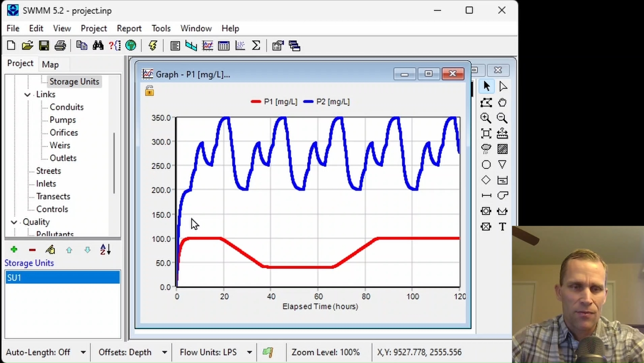Toggle the graph lock icon
This screenshot has width=644, height=363.
[x=149, y=91]
